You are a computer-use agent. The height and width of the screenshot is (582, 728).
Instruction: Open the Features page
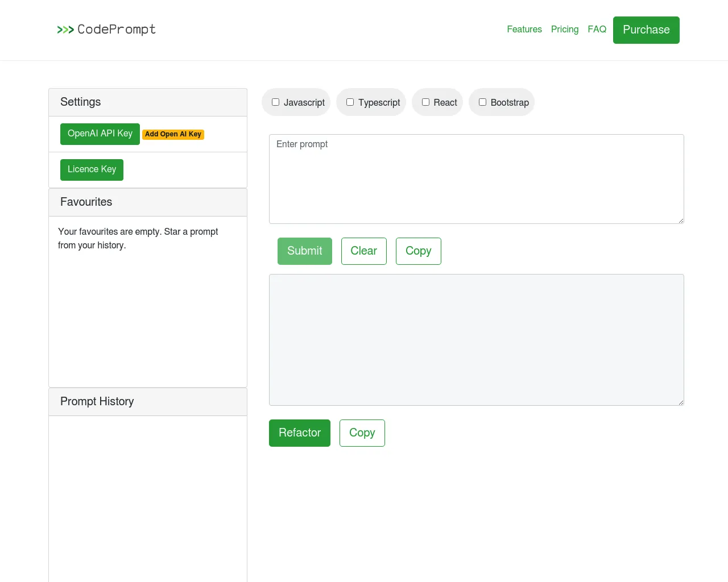pos(524,30)
